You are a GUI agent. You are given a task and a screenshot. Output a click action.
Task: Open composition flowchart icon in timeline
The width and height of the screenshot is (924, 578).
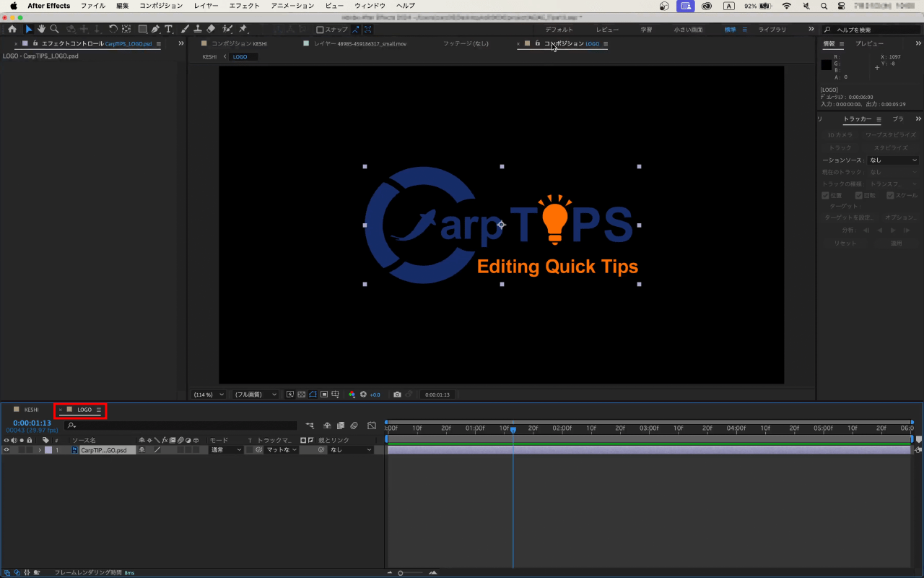[310, 426]
